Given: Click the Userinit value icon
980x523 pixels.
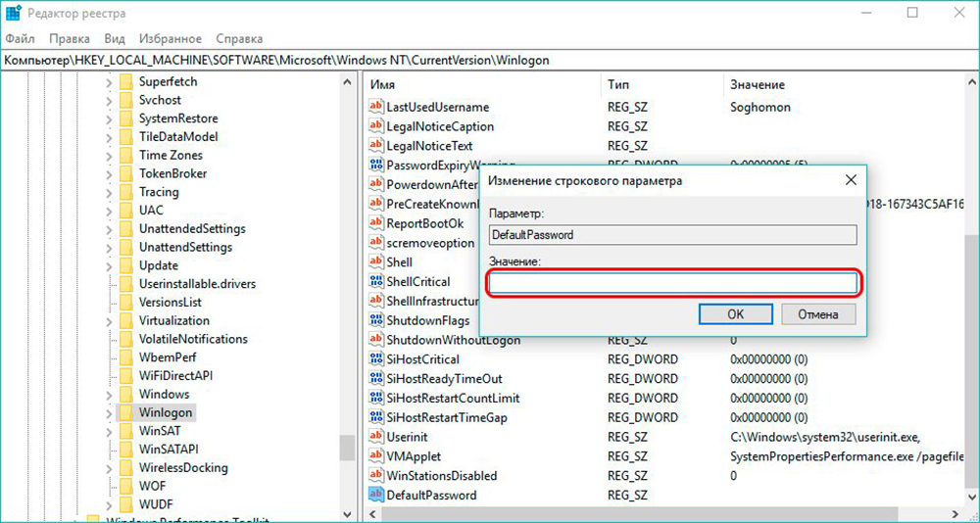Looking at the screenshot, I should point(376,436).
